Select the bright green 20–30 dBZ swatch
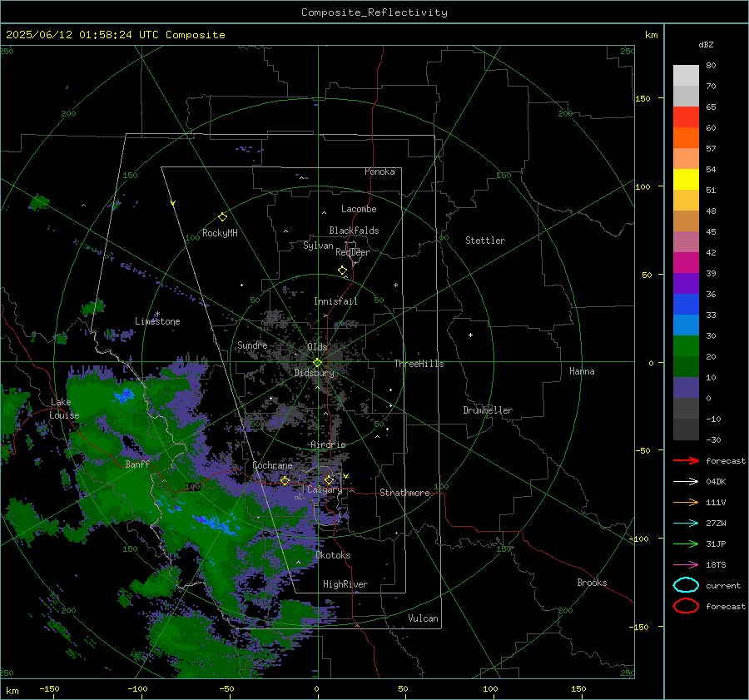The width and height of the screenshot is (749, 700). (x=686, y=346)
